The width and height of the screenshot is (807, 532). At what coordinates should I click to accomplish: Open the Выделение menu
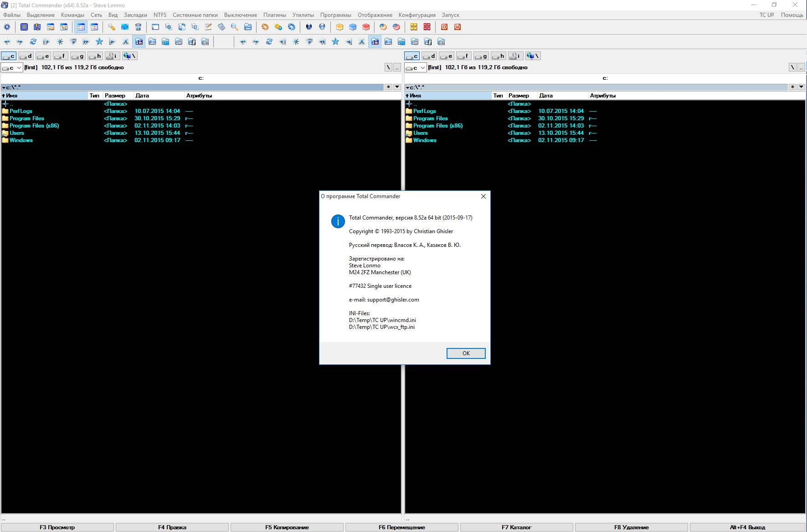(x=41, y=15)
